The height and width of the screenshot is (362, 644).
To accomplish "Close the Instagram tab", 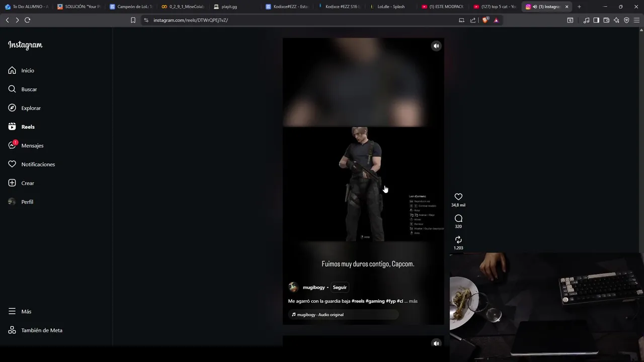I will pyautogui.click(x=567, y=7).
